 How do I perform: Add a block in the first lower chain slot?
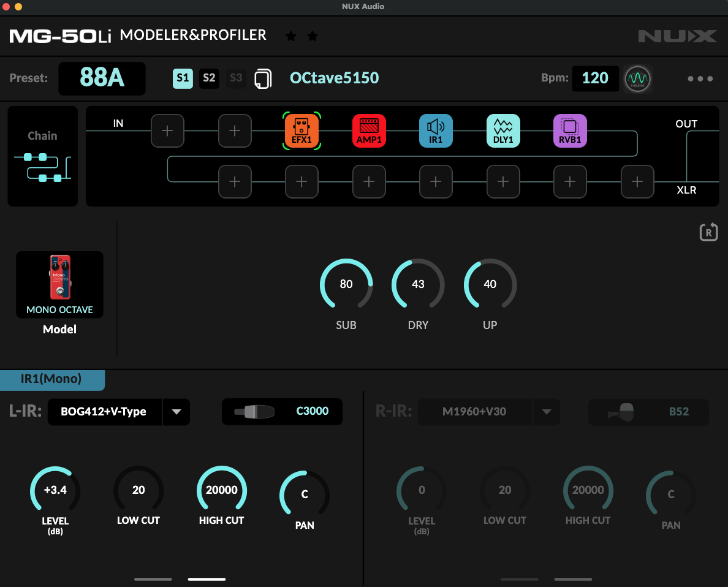235,181
